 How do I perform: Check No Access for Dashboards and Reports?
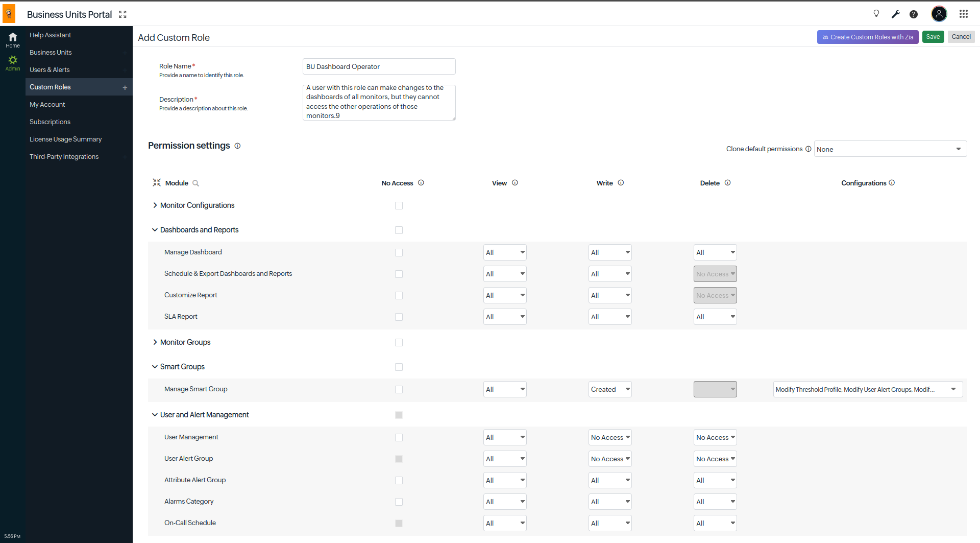[399, 230]
